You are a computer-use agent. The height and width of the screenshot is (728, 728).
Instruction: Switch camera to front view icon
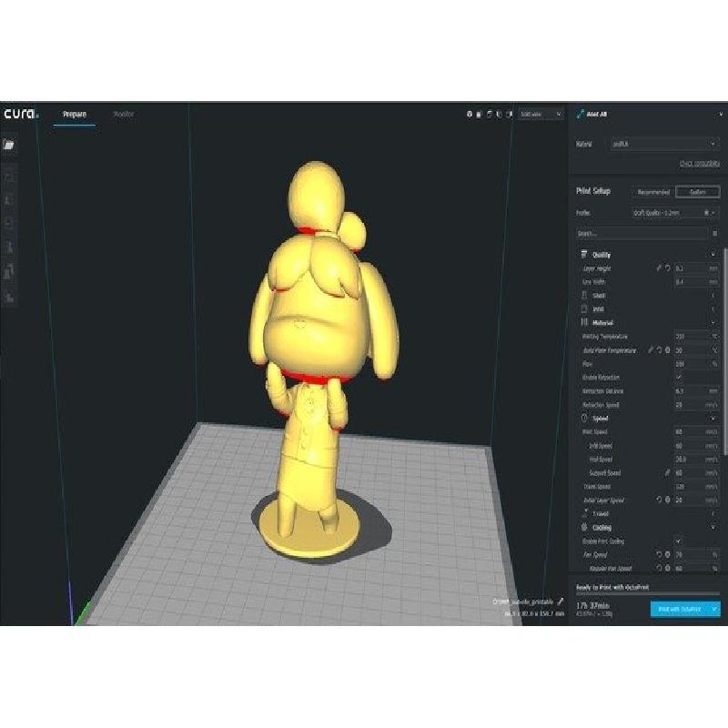click(x=480, y=115)
